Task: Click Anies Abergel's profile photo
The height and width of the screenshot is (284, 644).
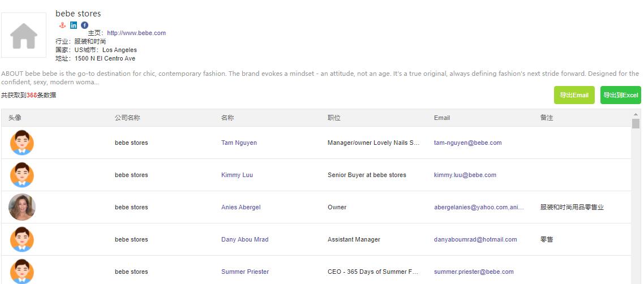Action: [22, 207]
